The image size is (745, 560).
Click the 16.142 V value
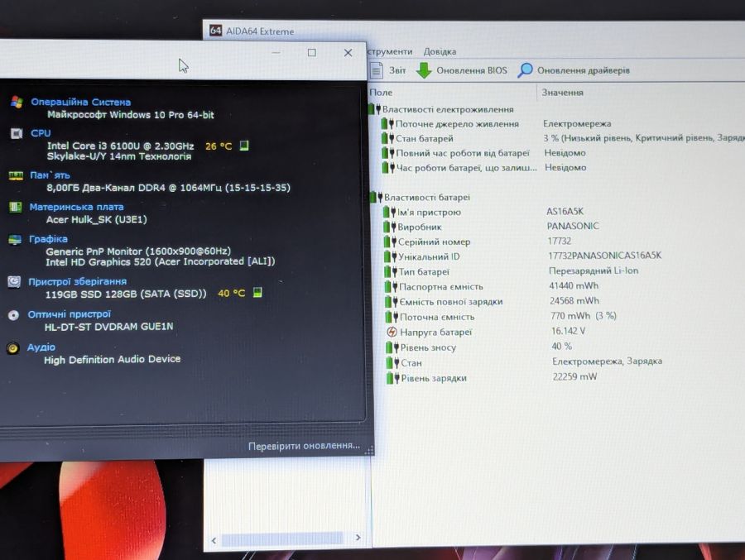(568, 331)
